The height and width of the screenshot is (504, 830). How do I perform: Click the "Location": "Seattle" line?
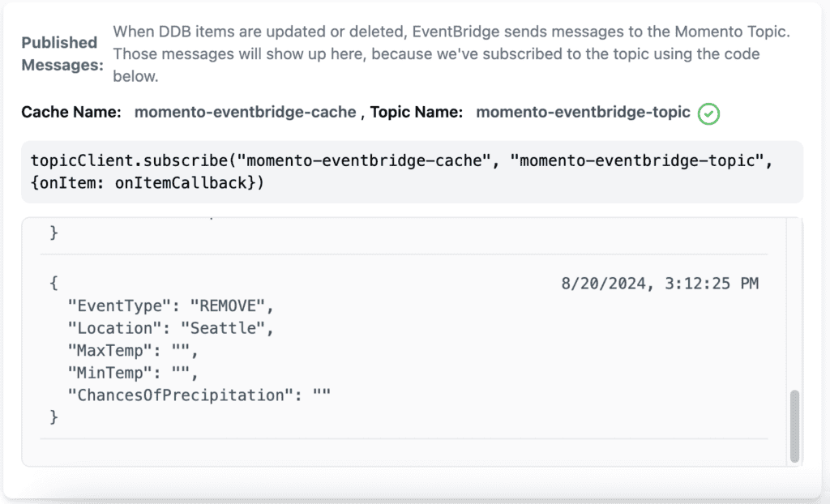[x=170, y=328]
